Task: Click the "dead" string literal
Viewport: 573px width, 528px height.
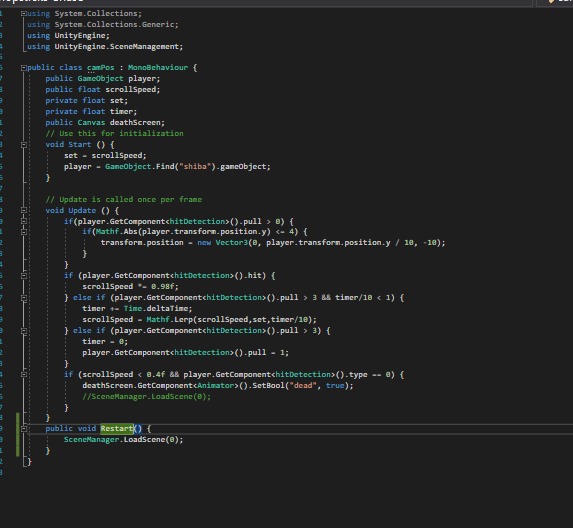Action: 303,385
